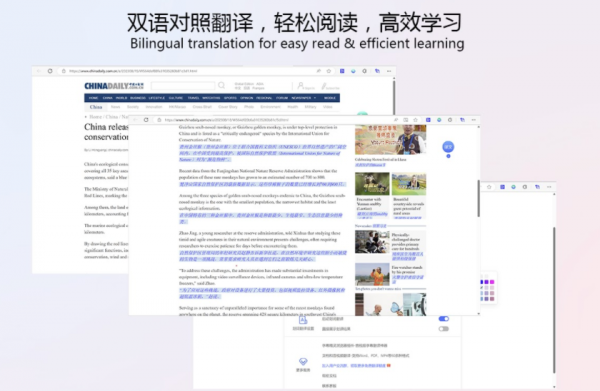
Task: Click the small blue dot under the floating button
Action: pyautogui.click(x=448, y=156)
